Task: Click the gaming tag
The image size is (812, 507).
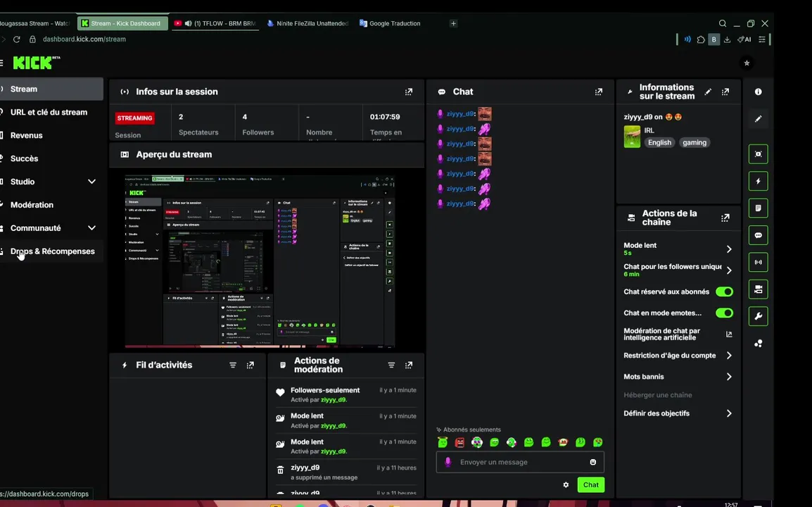Action: (x=694, y=142)
